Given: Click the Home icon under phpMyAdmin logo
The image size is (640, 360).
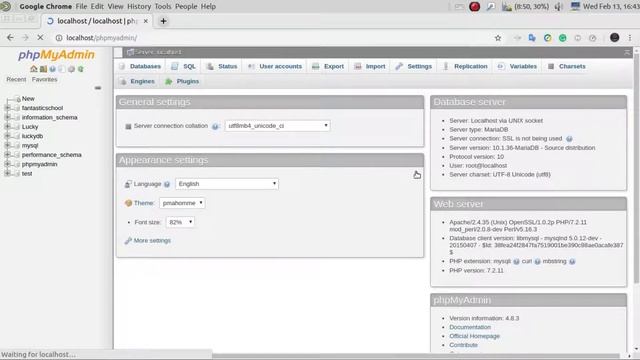Looking at the screenshot, I should pyautogui.click(x=33, y=69).
